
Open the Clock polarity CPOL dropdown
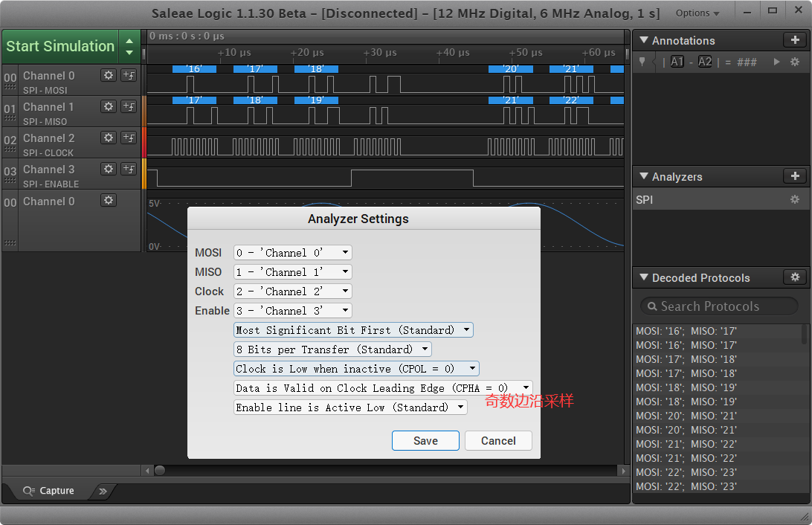coord(356,369)
